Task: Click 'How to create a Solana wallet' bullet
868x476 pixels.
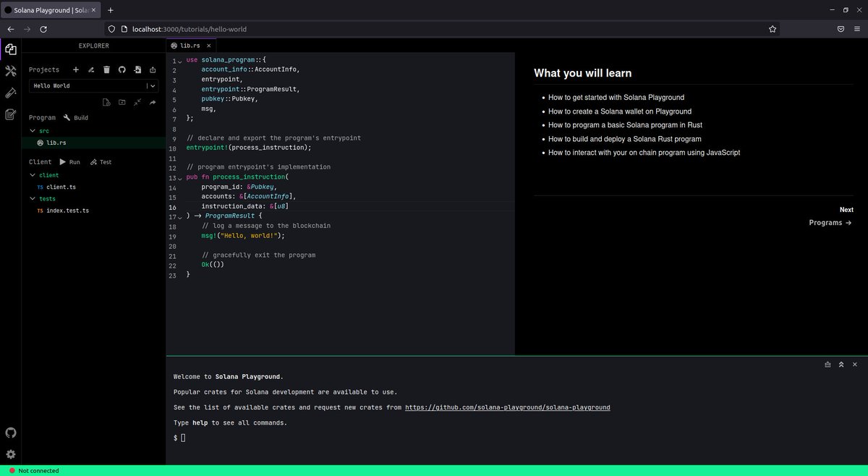Action: pyautogui.click(x=620, y=111)
